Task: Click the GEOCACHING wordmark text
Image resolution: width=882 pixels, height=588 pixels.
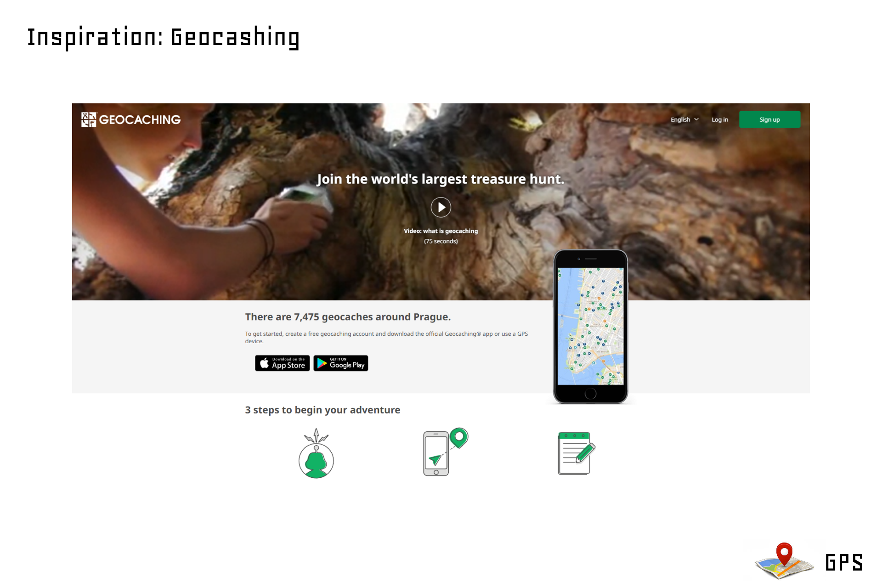Action: [x=140, y=120]
